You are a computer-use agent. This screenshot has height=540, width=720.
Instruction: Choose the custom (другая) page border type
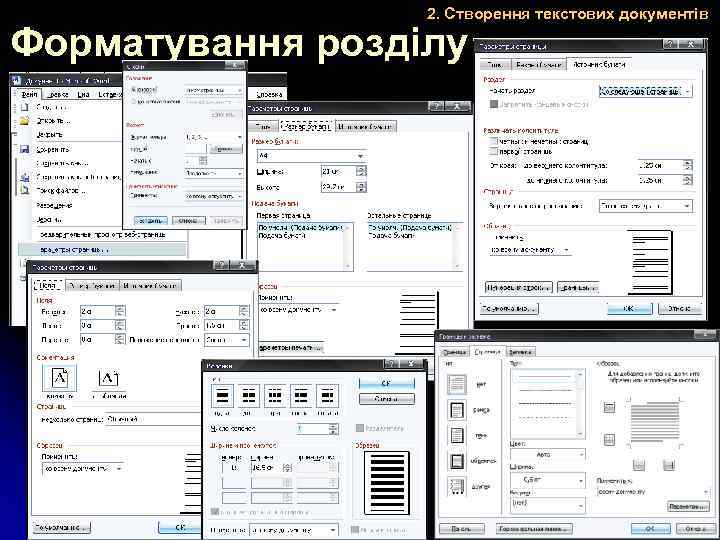456,486
